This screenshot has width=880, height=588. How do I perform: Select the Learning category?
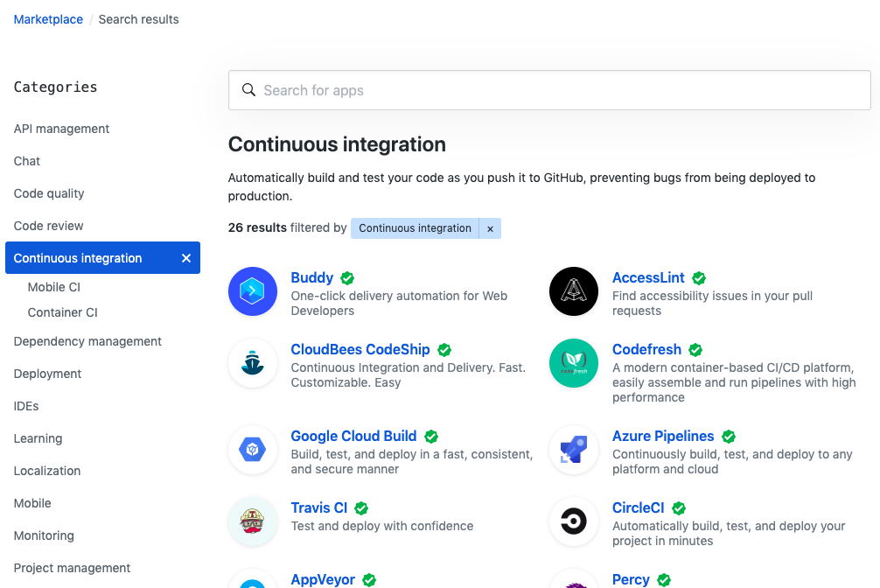(38, 438)
